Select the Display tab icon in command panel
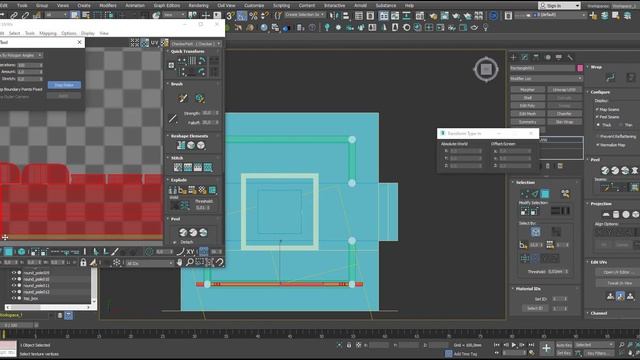 pyautogui.click(x=559, y=57)
